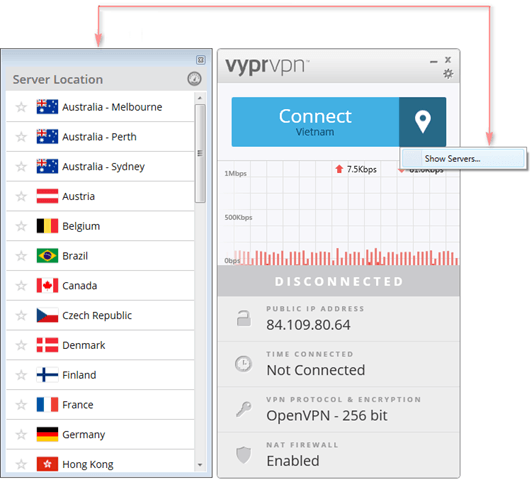
Task: Click the NAT Firewall Enabled status
Action: (x=293, y=461)
